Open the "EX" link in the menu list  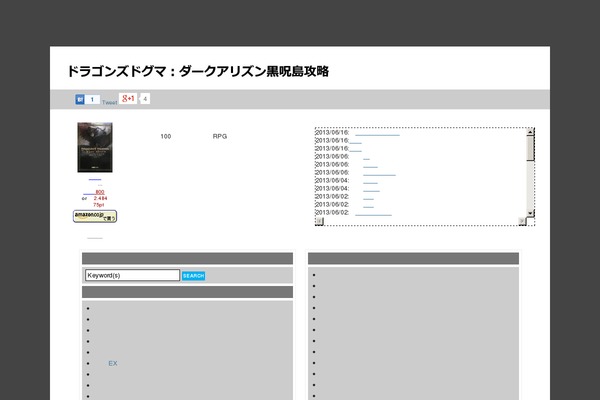113,363
